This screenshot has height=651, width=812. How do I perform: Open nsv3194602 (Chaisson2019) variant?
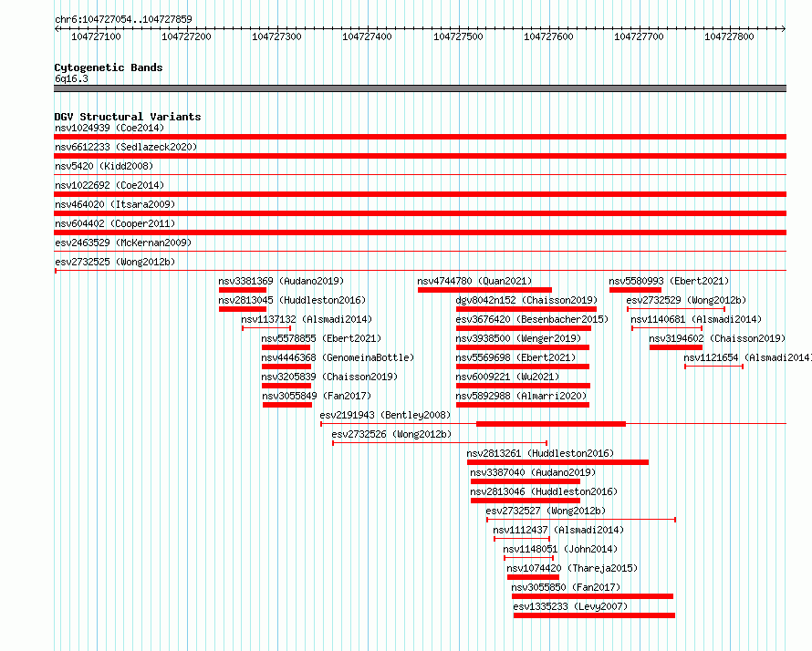(717, 338)
